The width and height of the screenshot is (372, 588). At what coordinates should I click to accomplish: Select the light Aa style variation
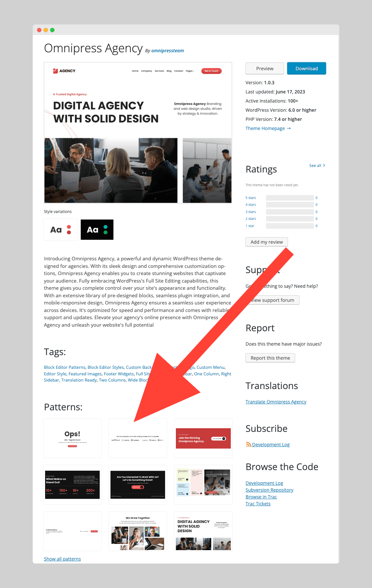(x=60, y=230)
